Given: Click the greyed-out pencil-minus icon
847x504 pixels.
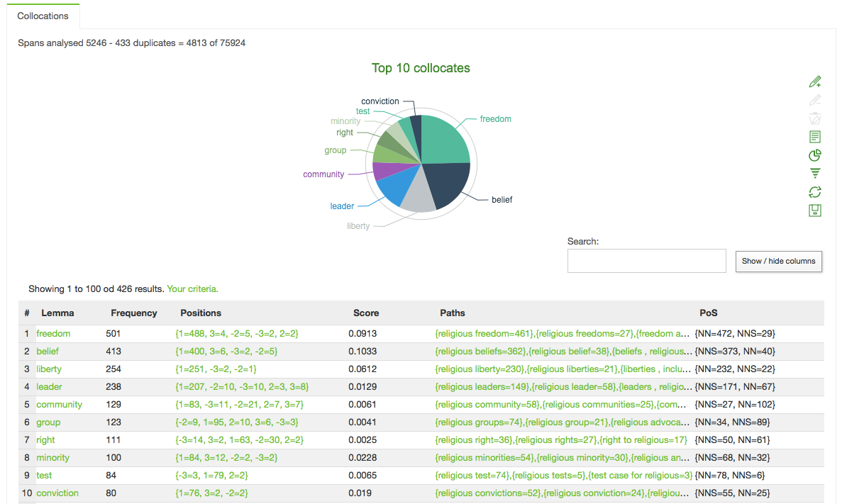Looking at the screenshot, I should [x=815, y=100].
